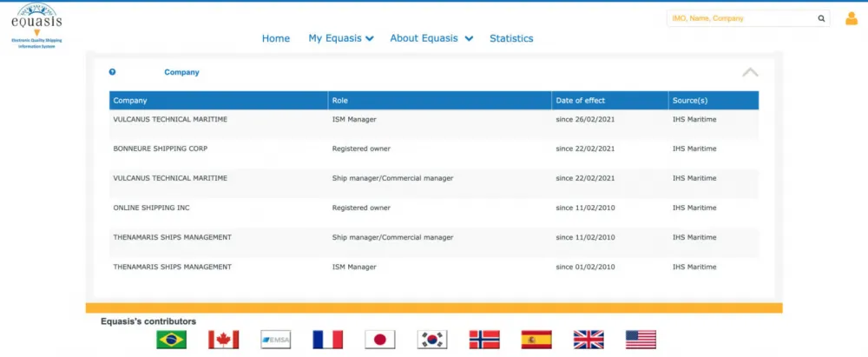This screenshot has height=357, width=868.
Task: Click the Japan flag contributor
Action: 380,340
